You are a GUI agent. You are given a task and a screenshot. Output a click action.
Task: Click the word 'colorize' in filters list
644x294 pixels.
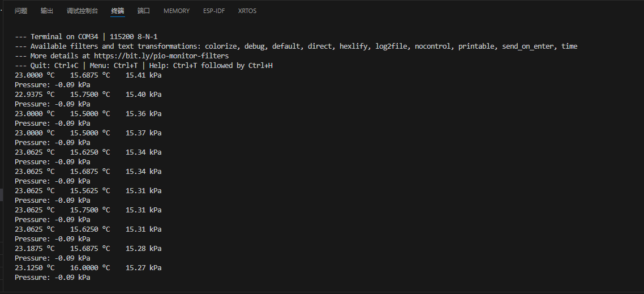[x=221, y=46]
